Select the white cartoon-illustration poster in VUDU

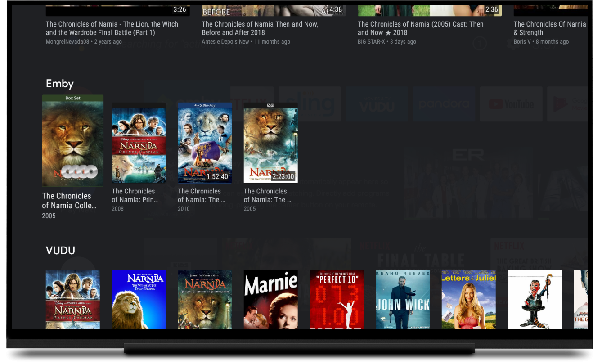535,299
